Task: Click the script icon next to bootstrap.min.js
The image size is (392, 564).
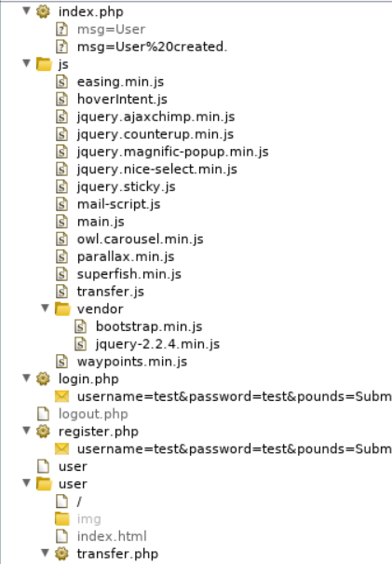Action: tap(80, 326)
